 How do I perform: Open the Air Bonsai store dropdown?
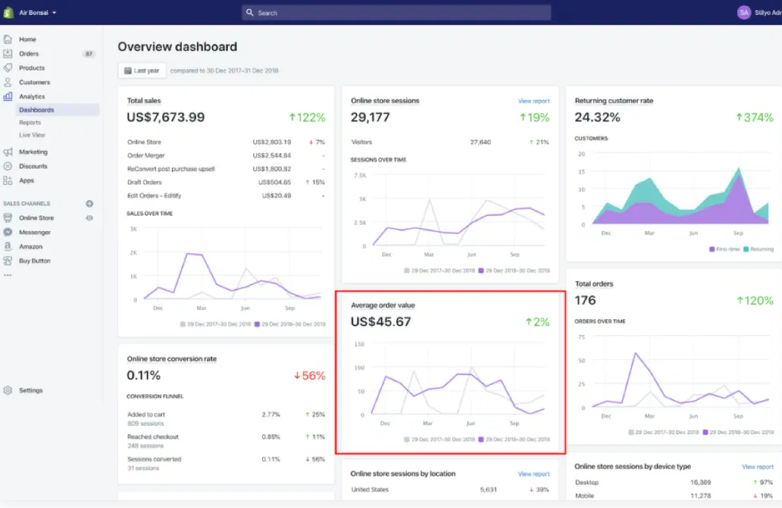(37, 12)
